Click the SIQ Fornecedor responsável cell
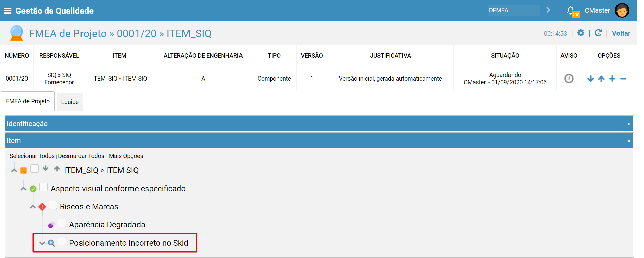The height and width of the screenshot is (258, 644). click(x=59, y=79)
